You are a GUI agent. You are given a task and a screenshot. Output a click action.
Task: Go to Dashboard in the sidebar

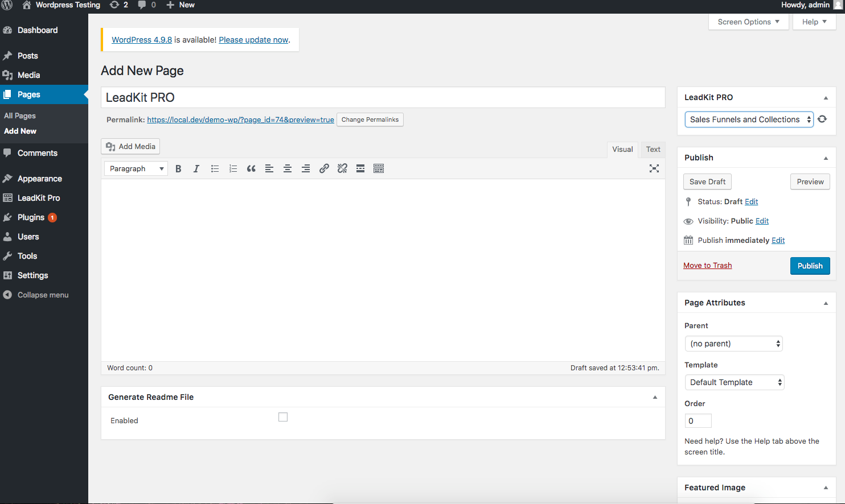point(38,30)
